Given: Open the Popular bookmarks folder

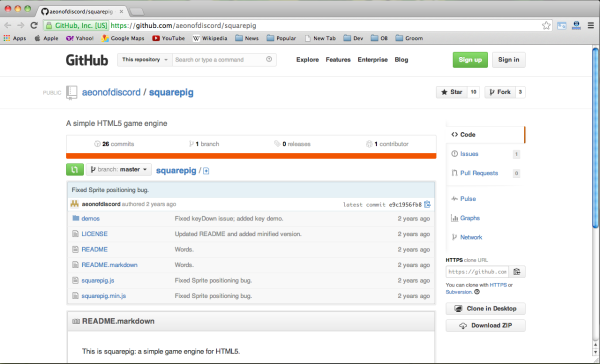Looking at the screenshot, I should pyautogui.click(x=281, y=38).
